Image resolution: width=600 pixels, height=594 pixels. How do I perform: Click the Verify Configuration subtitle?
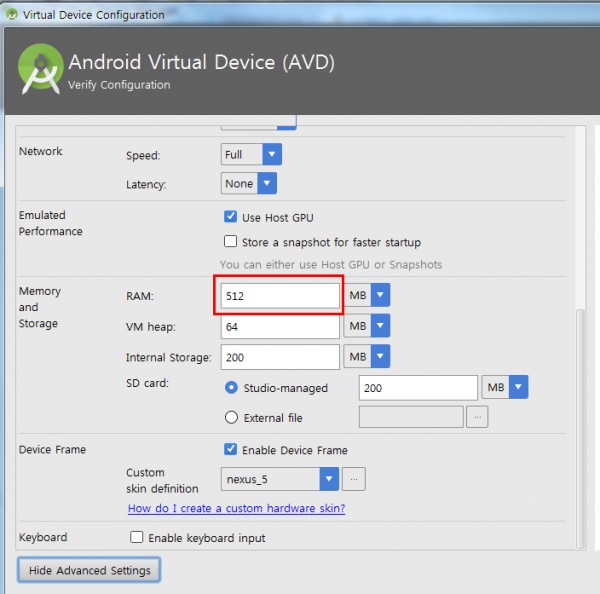point(119,85)
